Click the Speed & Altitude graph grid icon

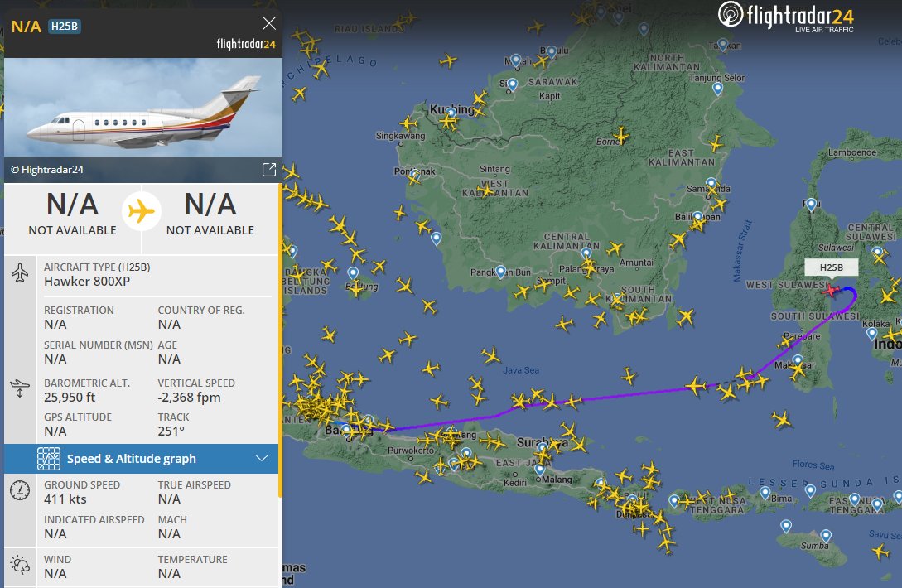(x=49, y=459)
